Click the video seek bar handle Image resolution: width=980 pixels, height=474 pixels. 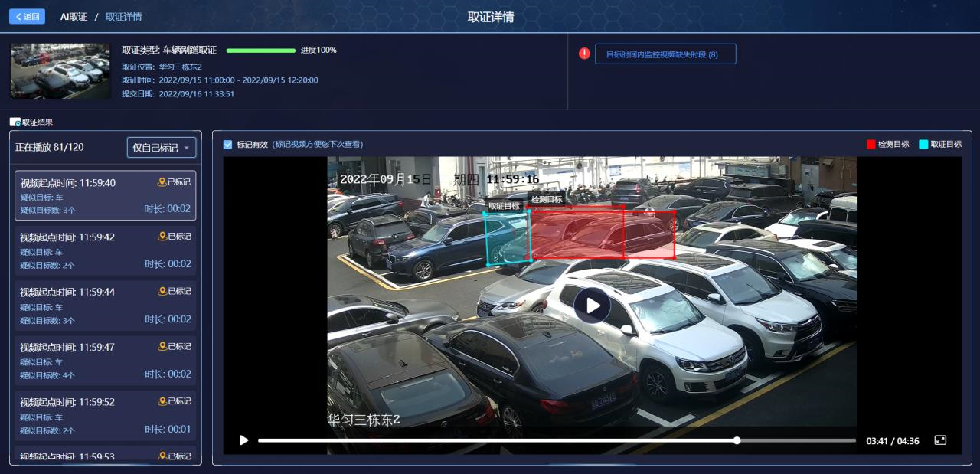pyautogui.click(x=737, y=440)
